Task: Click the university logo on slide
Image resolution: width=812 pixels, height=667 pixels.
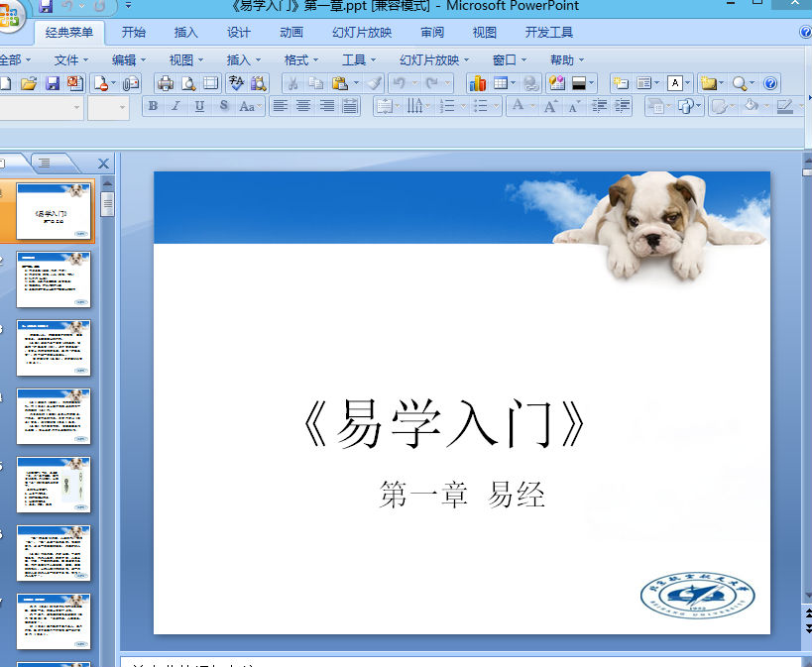Action: pyautogui.click(x=697, y=596)
